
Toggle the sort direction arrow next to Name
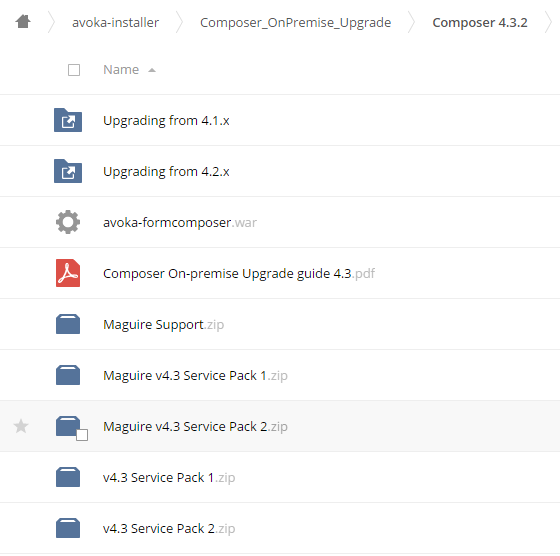coord(152,70)
